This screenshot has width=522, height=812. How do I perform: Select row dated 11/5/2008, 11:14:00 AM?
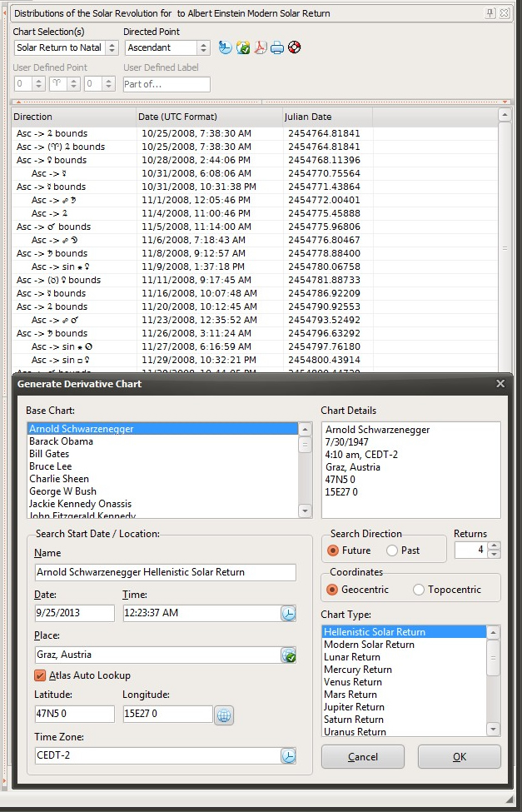tap(254, 227)
